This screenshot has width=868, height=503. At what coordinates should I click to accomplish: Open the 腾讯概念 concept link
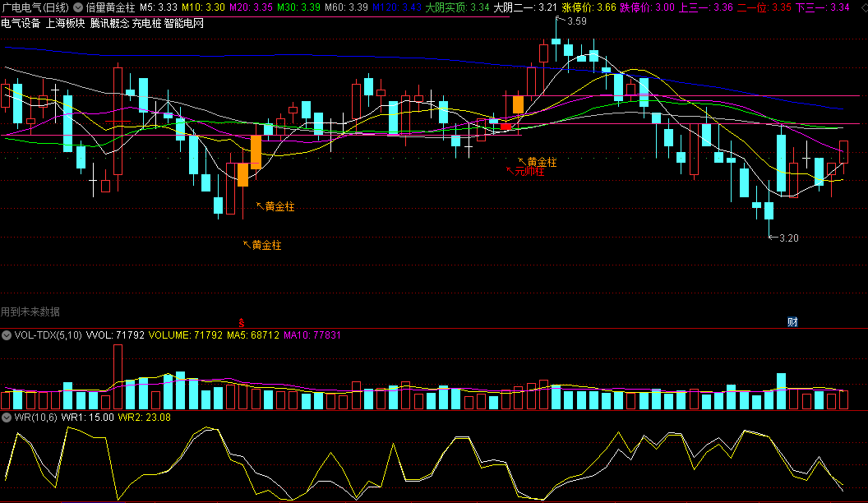pyautogui.click(x=109, y=24)
